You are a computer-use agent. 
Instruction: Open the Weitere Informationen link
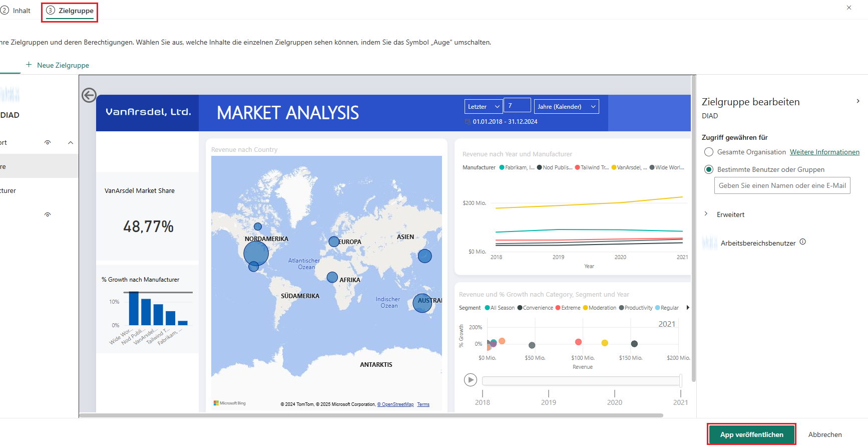[824, 152]
